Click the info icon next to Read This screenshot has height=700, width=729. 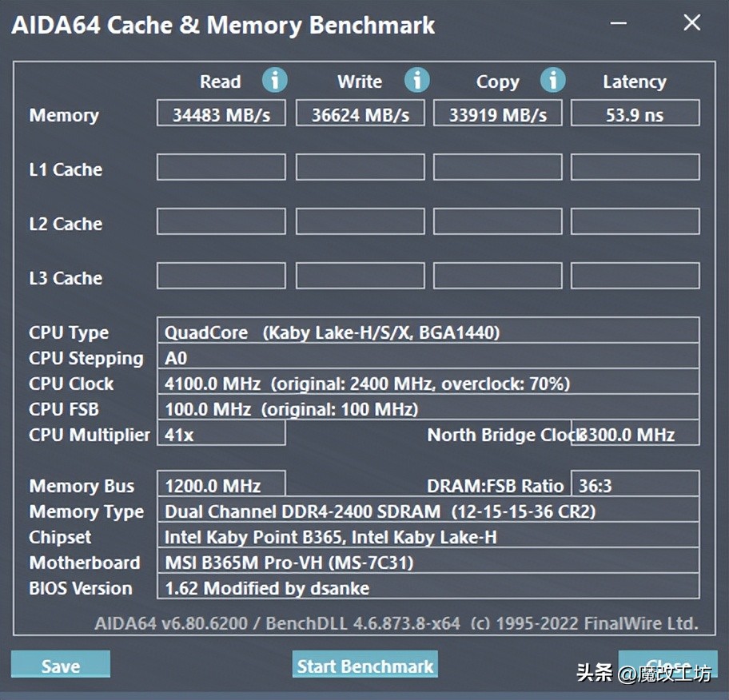tap(275, 80)
